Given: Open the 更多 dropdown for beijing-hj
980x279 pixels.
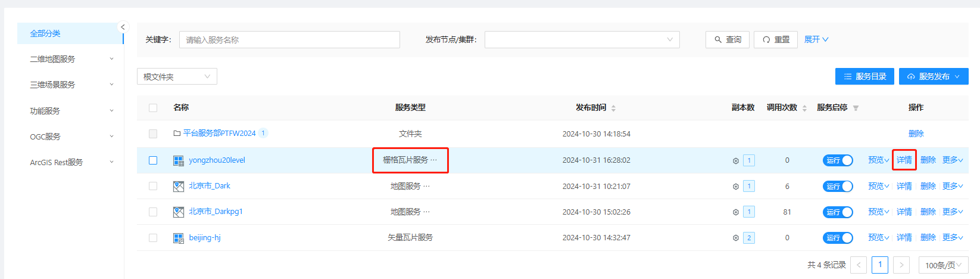Looking at the screenshot, I should click(x=953, y=237).
